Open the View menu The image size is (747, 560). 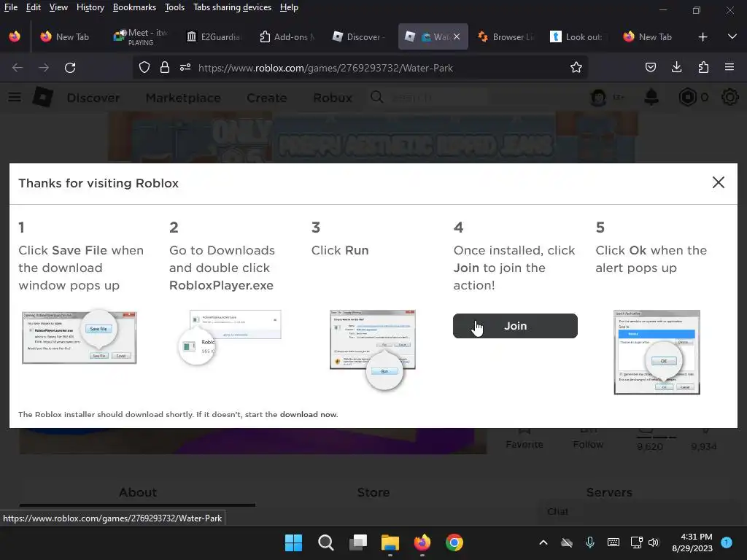tap(58, 7)
